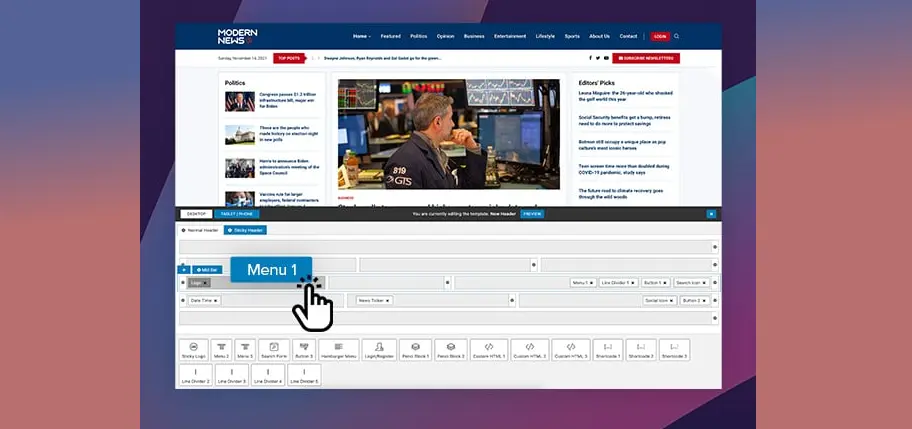The width and height of the screenshot is (912, 429).
Task: Click the Custom HTML 1 block
Action: point(490,349)
